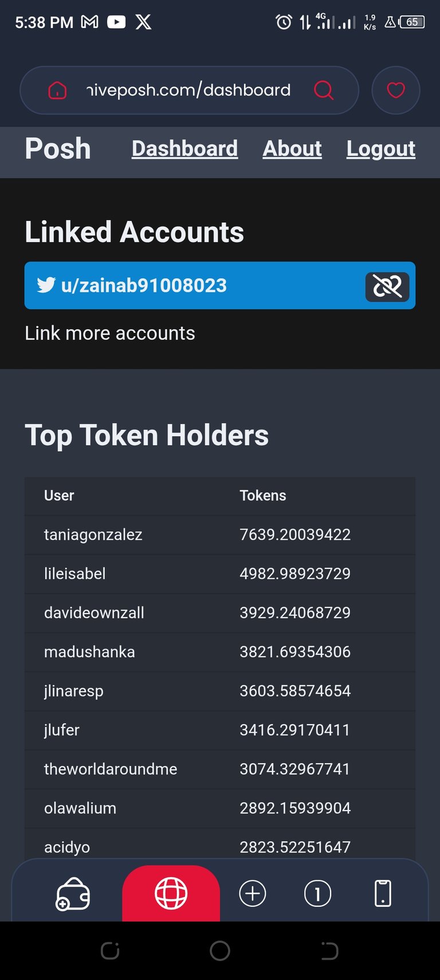
Task: Click Link more accounts
Action: (x=110, y=333)
